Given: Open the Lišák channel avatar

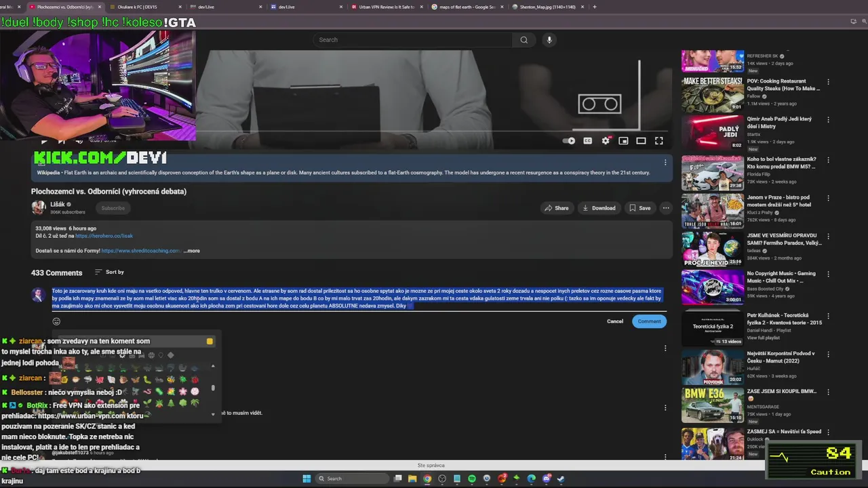Looking at the screenshot, I should 39,207.
